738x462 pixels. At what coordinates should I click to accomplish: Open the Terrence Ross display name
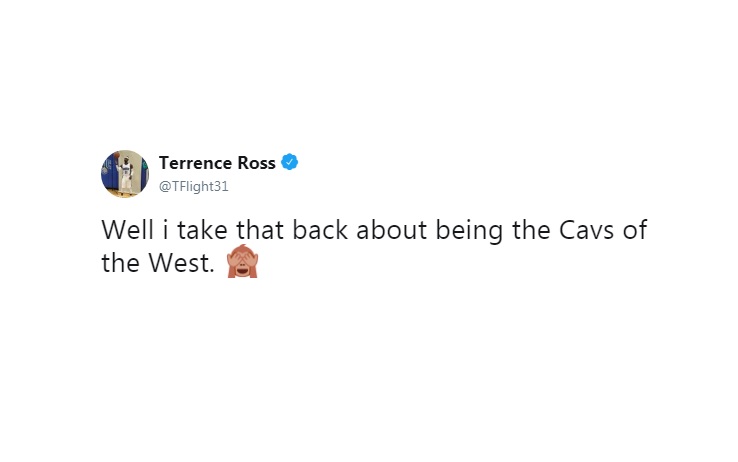point(217,163)
